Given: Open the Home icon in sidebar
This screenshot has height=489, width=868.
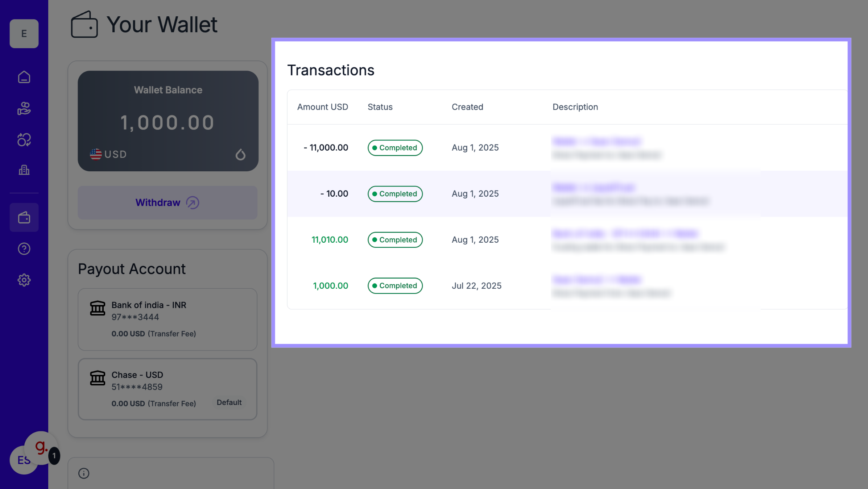Looking at the screenshot, I should (x=24, y=77).
